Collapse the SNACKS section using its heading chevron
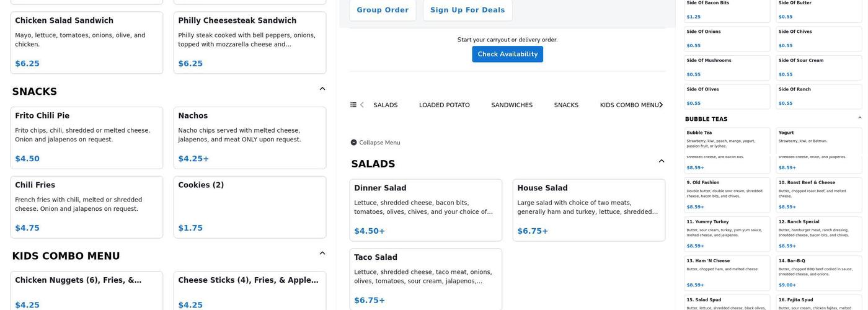 click(x=322, y=89)
